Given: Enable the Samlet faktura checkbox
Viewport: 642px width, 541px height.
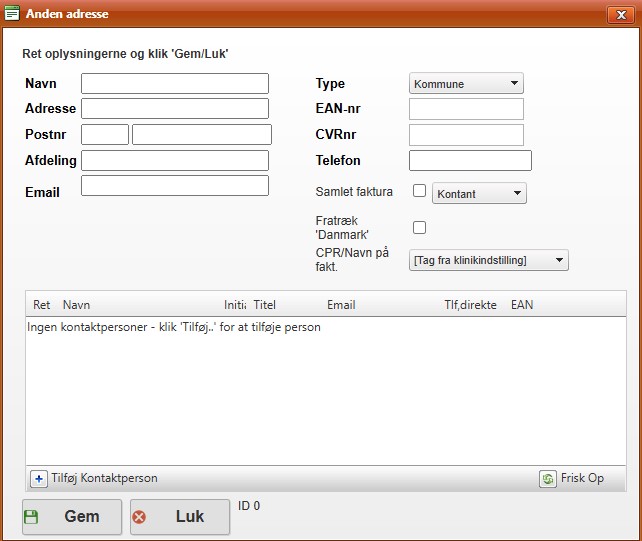Looking at the screenshot, I should (x=420, y=192).
